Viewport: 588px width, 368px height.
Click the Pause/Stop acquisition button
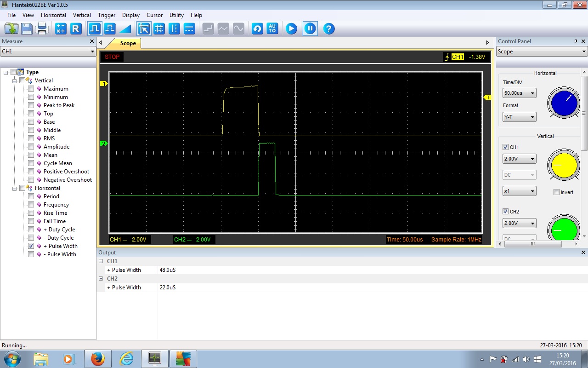(310, 29)
